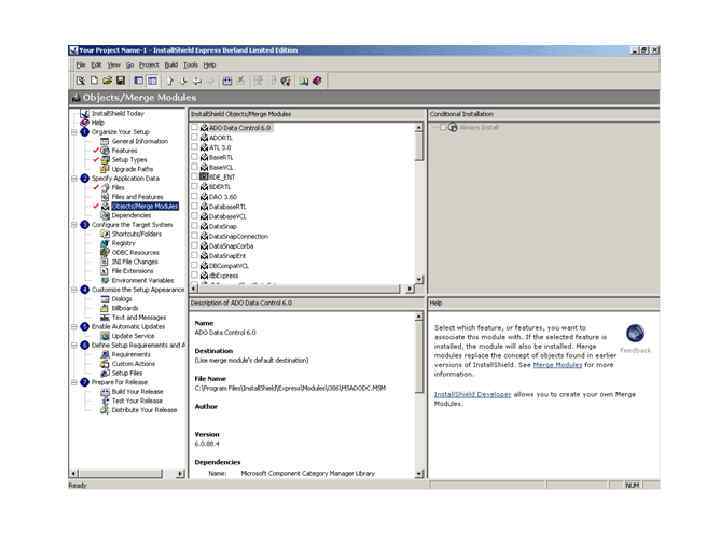This screenshot has height=540, width=720.
Task: Select Setup Files in the tree
Action: point(127,373)
